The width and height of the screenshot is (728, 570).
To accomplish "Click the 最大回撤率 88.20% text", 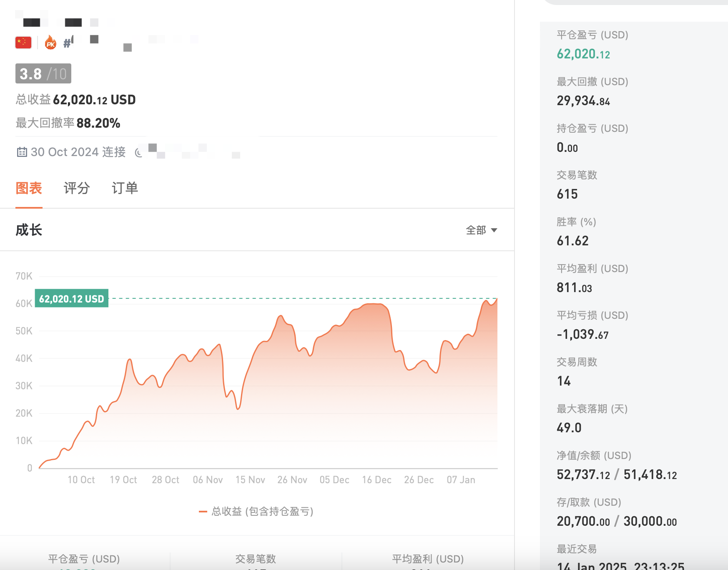I will click(68, 123).
